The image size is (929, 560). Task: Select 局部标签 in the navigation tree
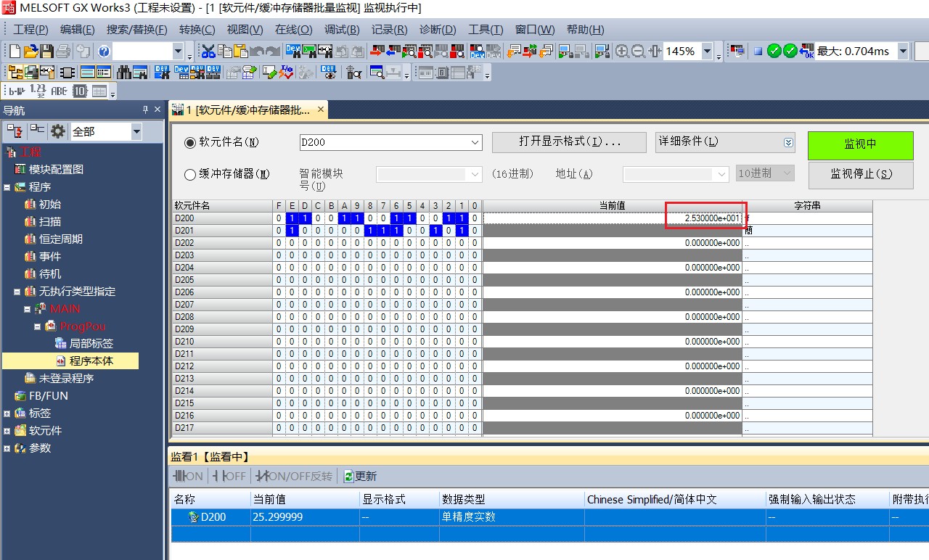tap(91, 344)
